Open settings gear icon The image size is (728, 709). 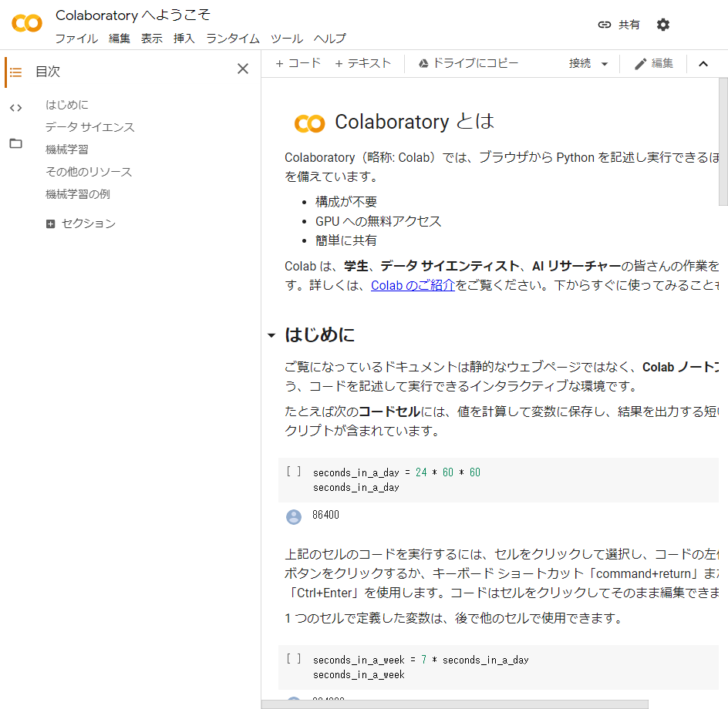click(x=663, y=25)
